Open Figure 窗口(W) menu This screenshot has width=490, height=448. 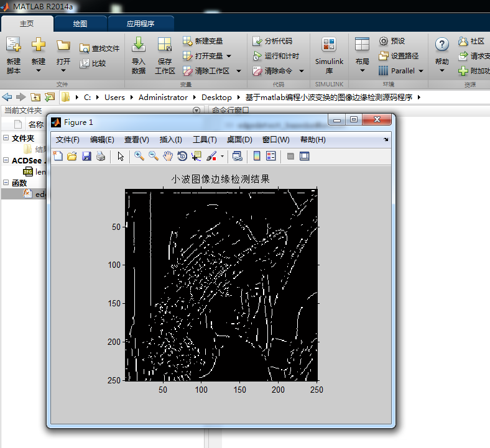pos(275,140)
